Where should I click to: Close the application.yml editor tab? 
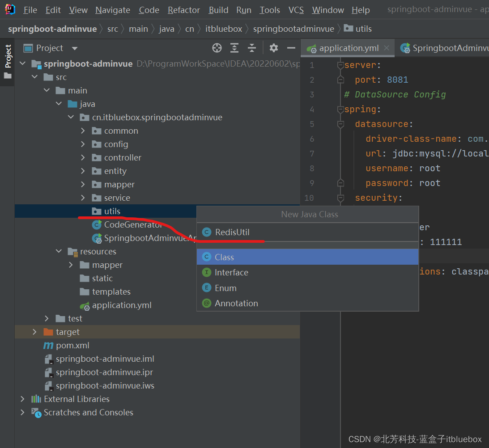[x=387, y=48]
